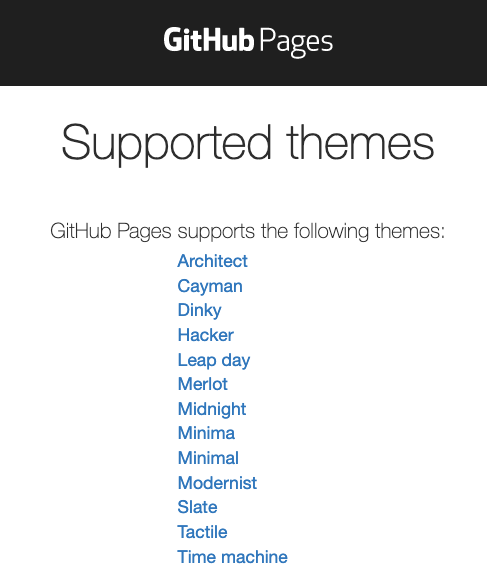Open the Merlot theme link
The height and width of the screenshot is (575, 487).
point(202,384)
